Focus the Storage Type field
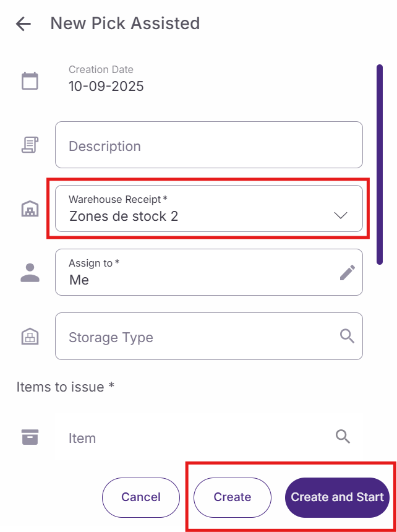The height and width of the screenshot is (532, 397). 198,337
